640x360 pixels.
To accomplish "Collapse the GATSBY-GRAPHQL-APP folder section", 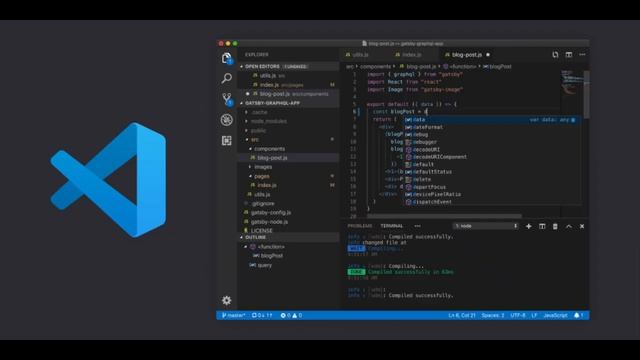I will [242, 103].
